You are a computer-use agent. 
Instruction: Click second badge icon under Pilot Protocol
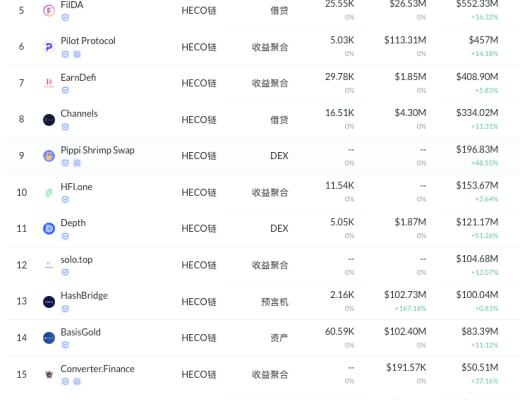pos(77,54)
